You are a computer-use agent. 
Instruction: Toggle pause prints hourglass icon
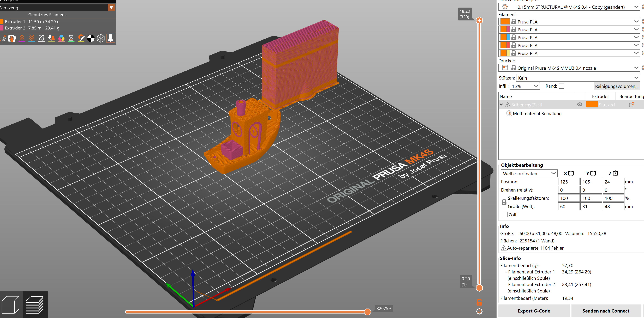[71, 39]
